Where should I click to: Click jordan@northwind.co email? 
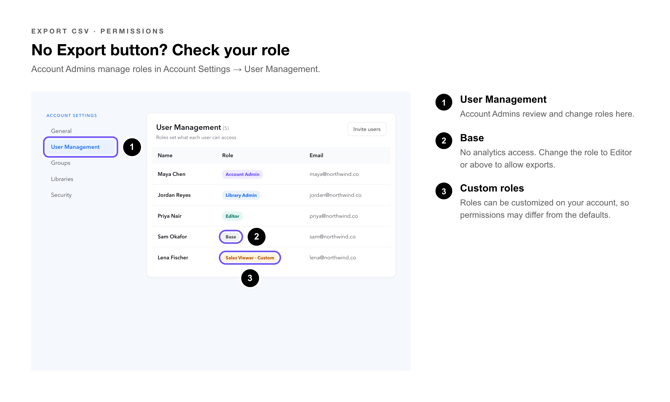(335, 195)
